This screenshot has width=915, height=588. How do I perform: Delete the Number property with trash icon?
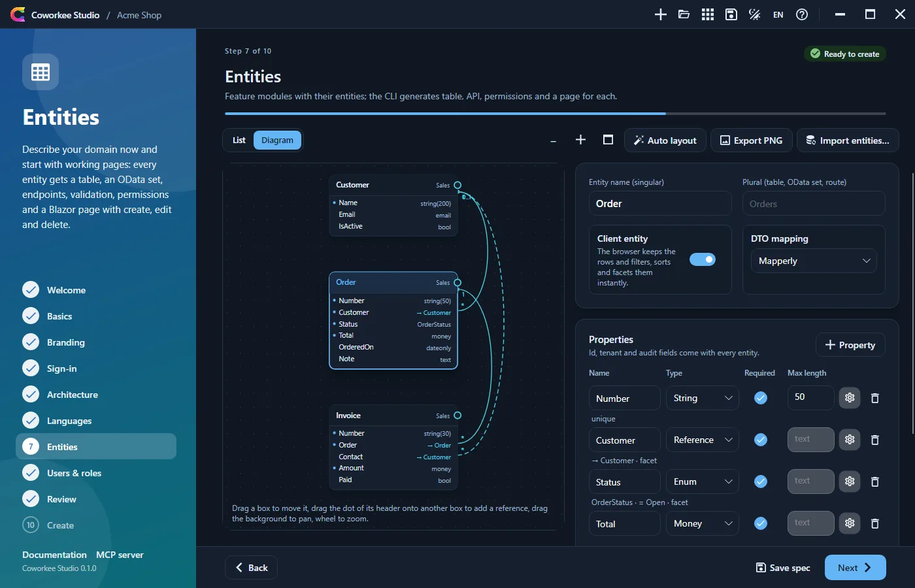tap(875, 398)
